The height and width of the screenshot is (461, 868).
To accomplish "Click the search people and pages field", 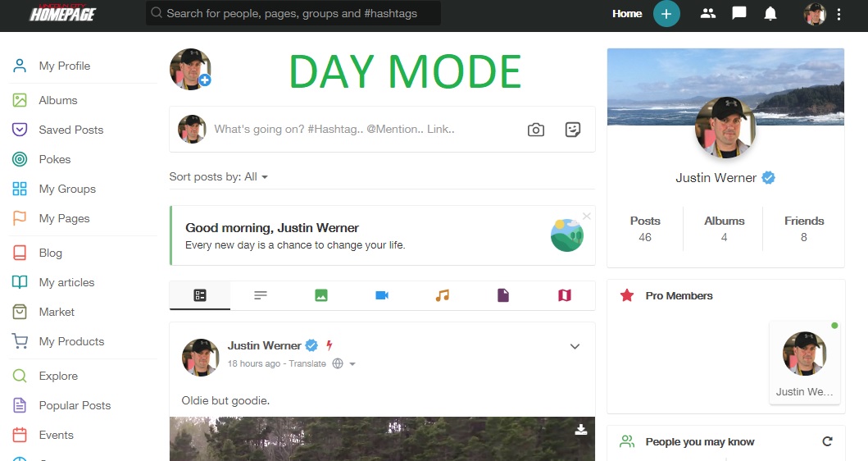I will tap(293, 13).
